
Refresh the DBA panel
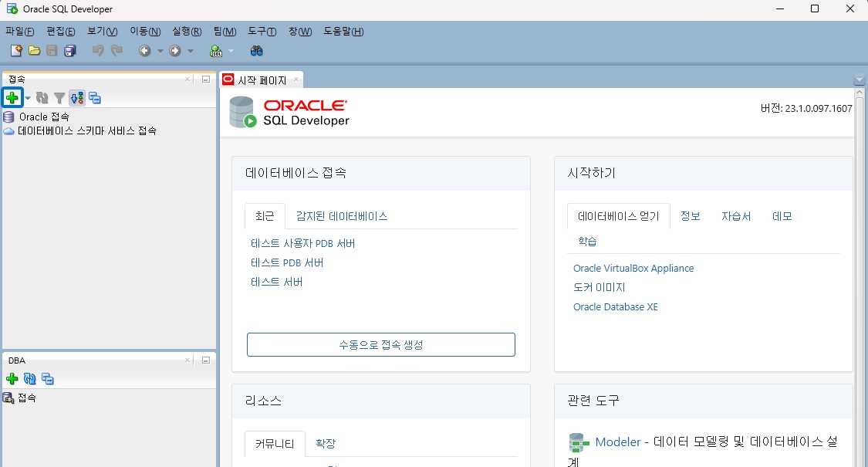30,379
